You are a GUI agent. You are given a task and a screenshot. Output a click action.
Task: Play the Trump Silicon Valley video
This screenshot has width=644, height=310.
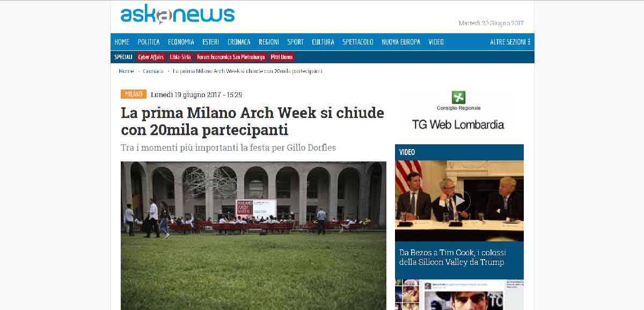click(x=459, y=201)
